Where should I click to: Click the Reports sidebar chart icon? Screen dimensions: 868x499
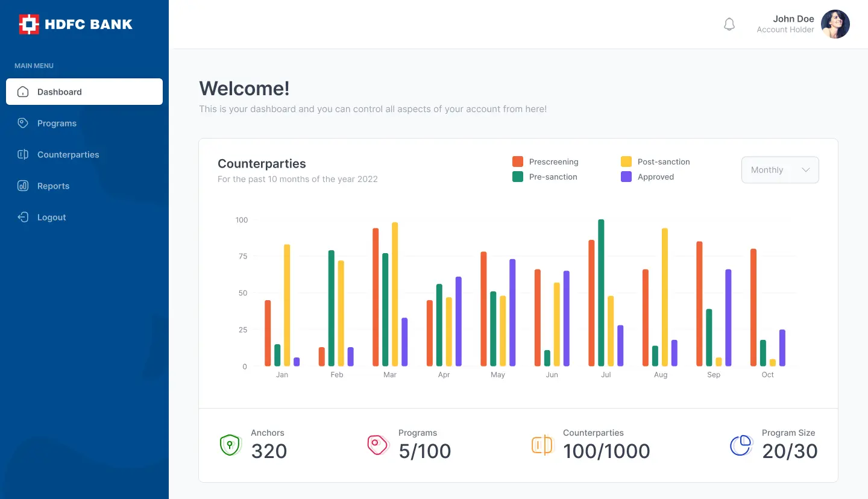[23, 186]
